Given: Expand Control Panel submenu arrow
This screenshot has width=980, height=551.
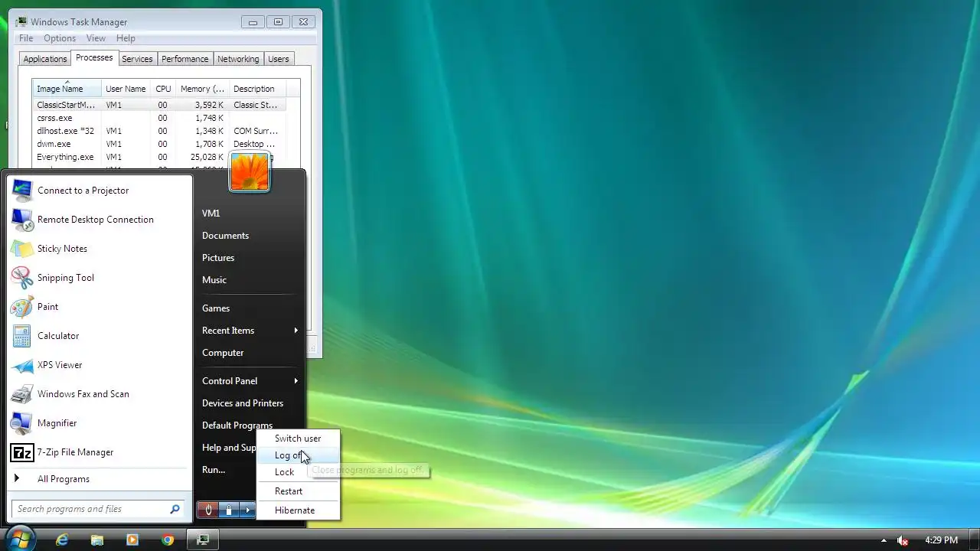Looking at the screenshot, I should tap(296, 381).
